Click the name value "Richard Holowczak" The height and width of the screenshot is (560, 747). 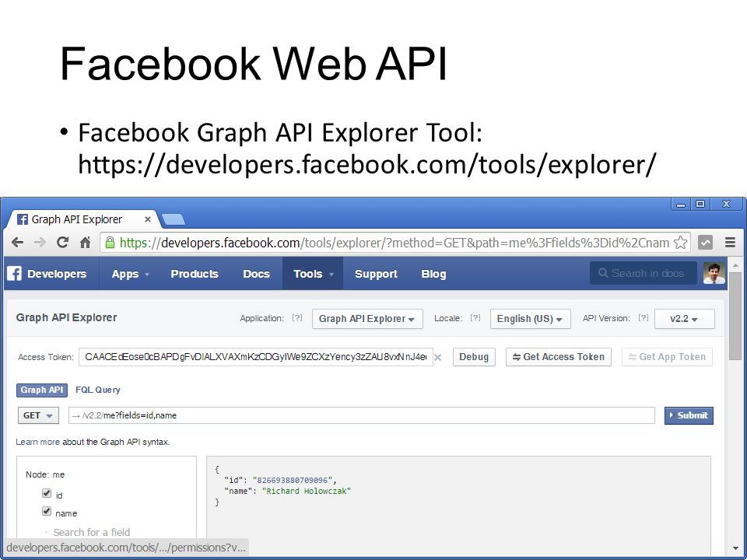coord(307,491)
